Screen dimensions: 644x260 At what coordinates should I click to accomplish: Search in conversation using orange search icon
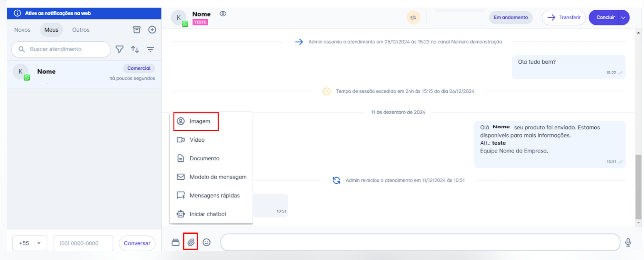pyautogui.click(x=413, y=18)
